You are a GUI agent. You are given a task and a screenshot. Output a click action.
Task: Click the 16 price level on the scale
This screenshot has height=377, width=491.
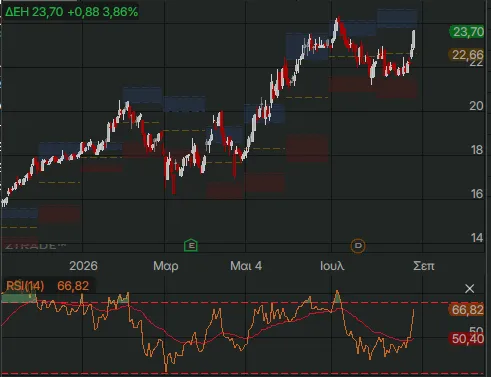[477, 194]
